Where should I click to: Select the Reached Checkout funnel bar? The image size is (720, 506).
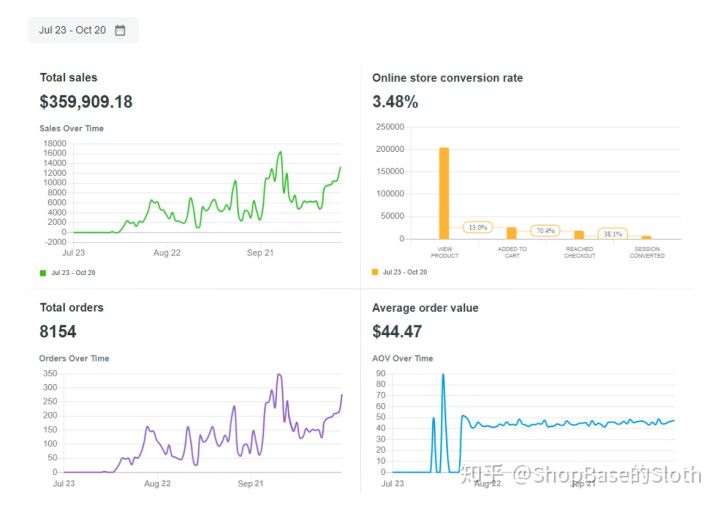(579, 235)
